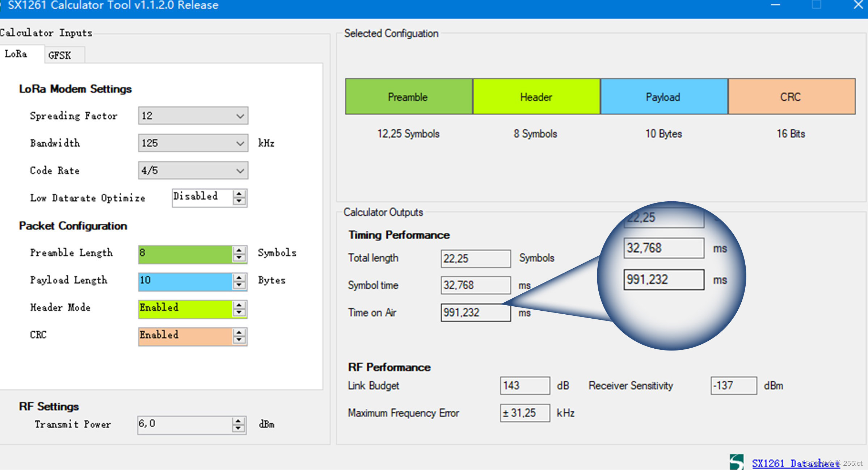Minimize the calculator window
Image resolution: width=868 pixels, height=470 pixels.
[775, 5]
